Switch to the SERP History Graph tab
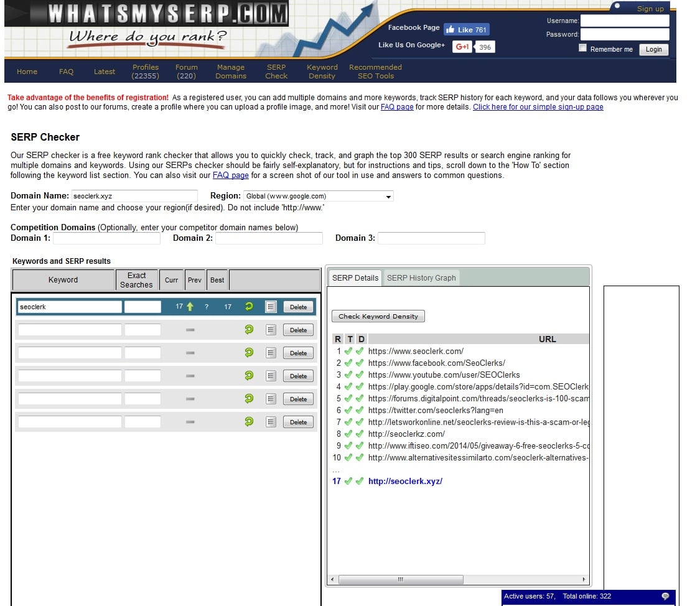 click(421, 278)
